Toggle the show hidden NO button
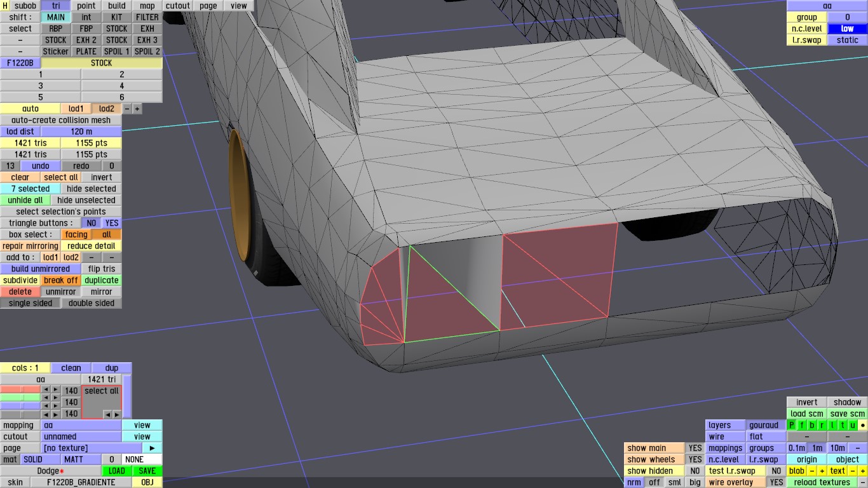Image resolution: width=868 pixels, height=488 pixels. click(x=695, y=471)
